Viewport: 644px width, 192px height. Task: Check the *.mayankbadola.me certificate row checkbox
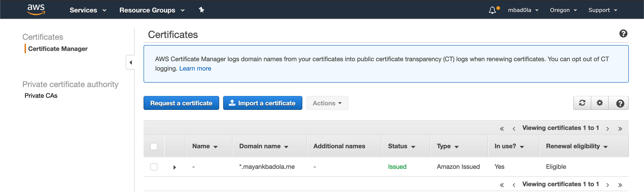pyautogui.click(x=154, y=167)
